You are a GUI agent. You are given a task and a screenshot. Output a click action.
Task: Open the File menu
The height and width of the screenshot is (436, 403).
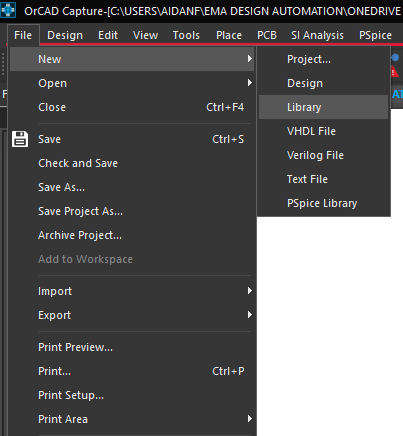click(x=23, y=35)
